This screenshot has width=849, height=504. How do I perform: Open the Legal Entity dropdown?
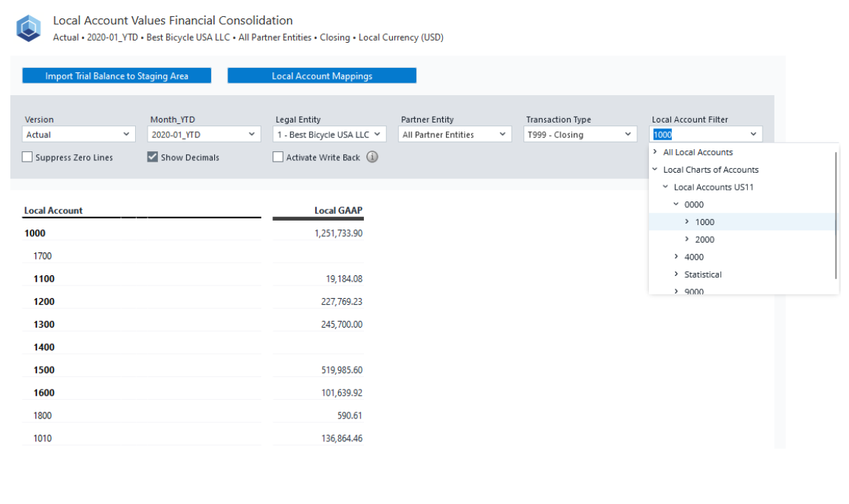point(329,134)
